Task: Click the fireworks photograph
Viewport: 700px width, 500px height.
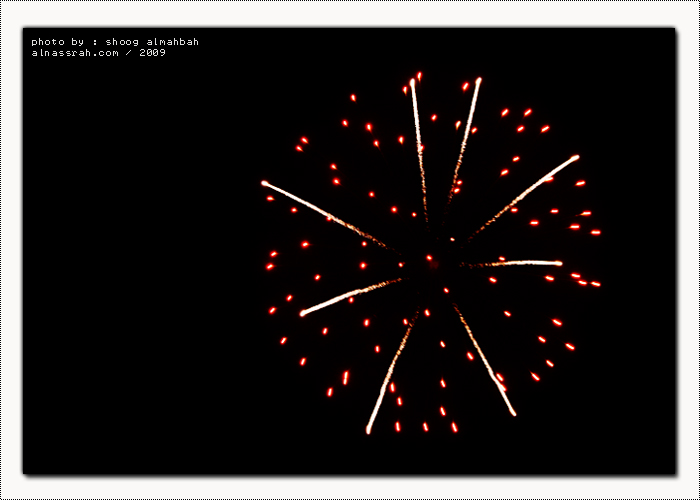Action: click(x=349, y=251)
